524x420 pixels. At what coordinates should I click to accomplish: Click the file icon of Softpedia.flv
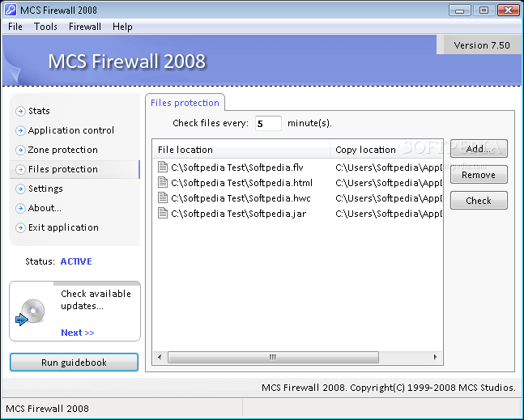tap(163, 167)
